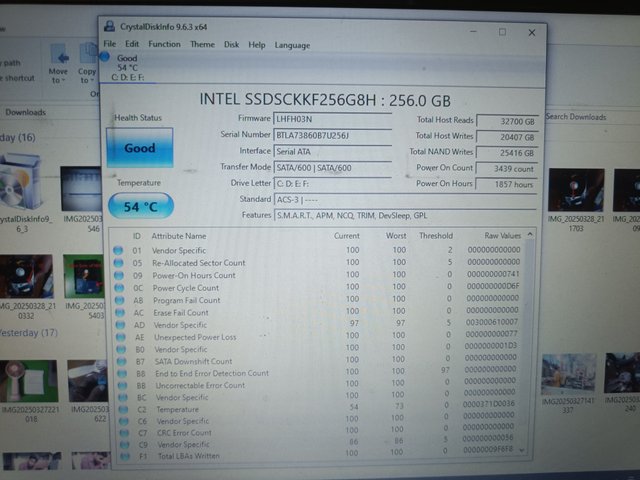
Task: Click the Drive Letter field
Action: (332, 184)
